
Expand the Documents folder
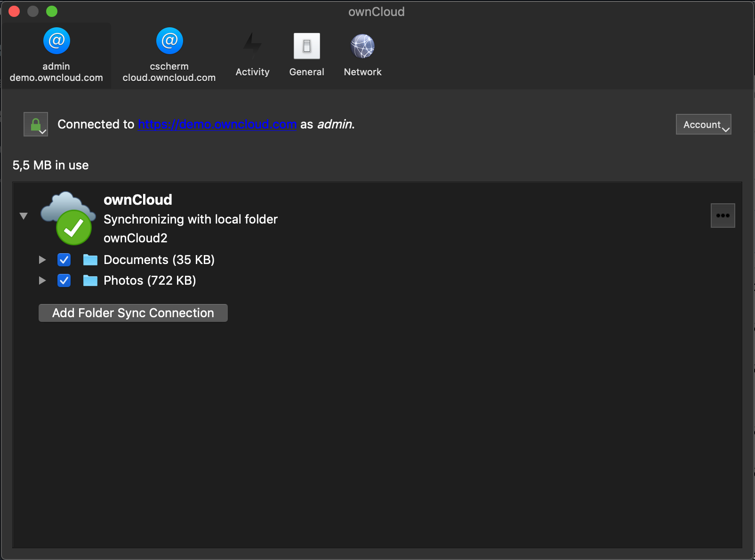coord(42,260)
